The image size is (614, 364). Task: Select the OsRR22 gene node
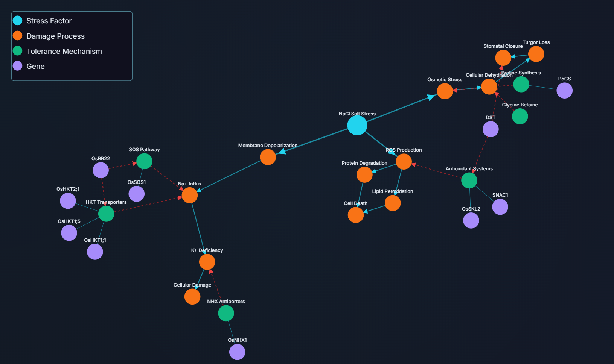pyautogui.click(x=101, y=170)
